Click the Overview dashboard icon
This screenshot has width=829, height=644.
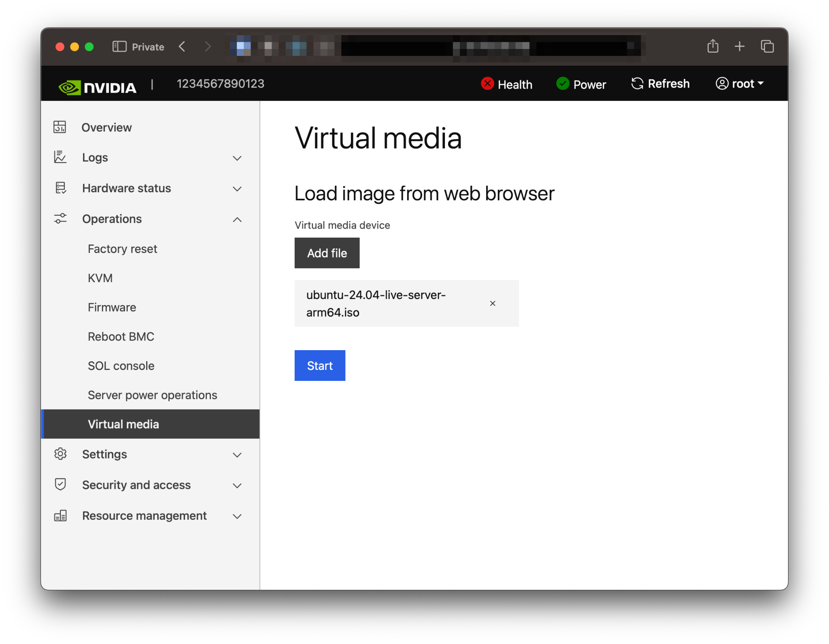pyautogui.click(x=60, y=127)
